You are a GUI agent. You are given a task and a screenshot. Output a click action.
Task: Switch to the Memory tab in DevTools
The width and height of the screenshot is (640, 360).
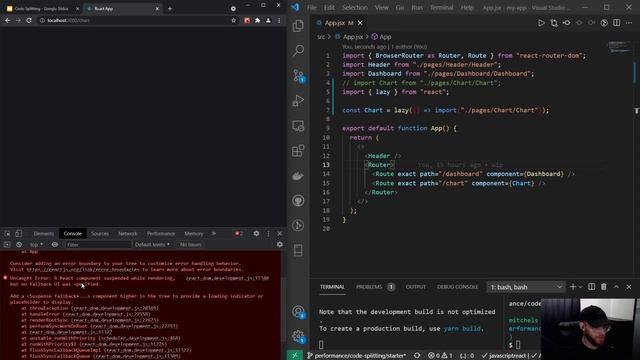(194, 233)
